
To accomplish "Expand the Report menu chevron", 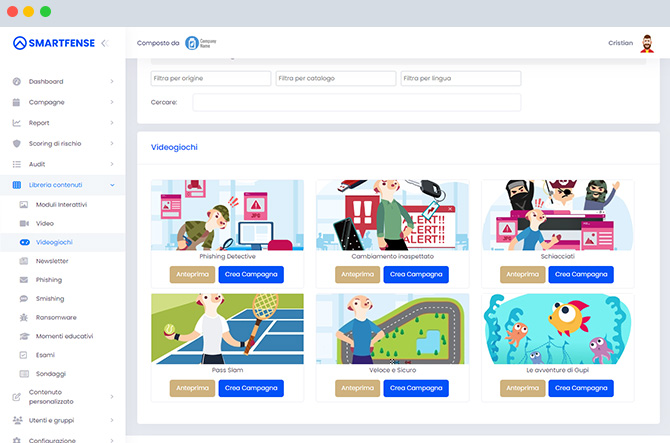I will [112, 123].
